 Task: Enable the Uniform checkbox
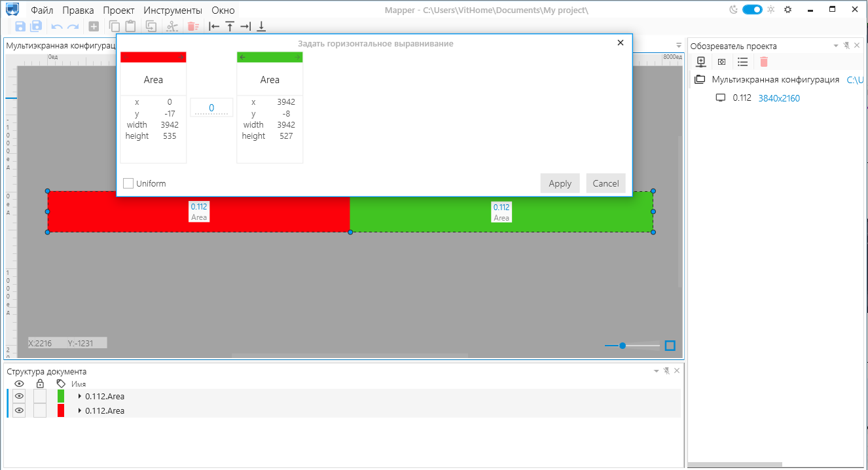click(128, 183)
